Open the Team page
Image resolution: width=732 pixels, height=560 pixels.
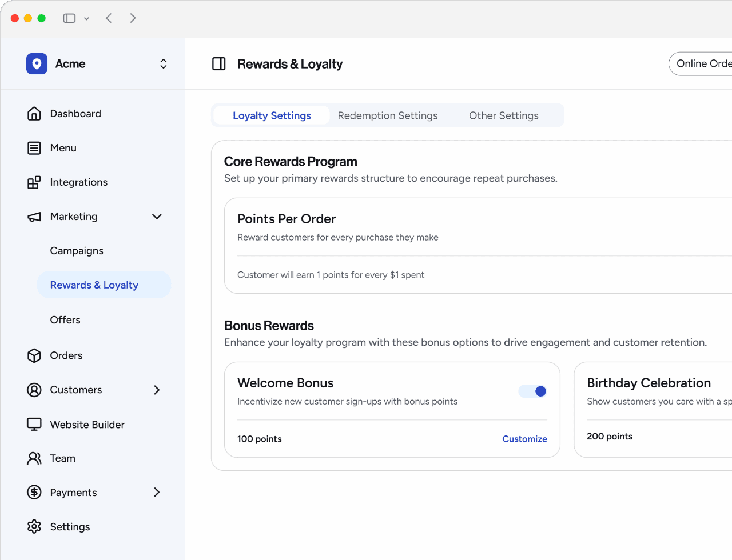click(x=62, y=458)
